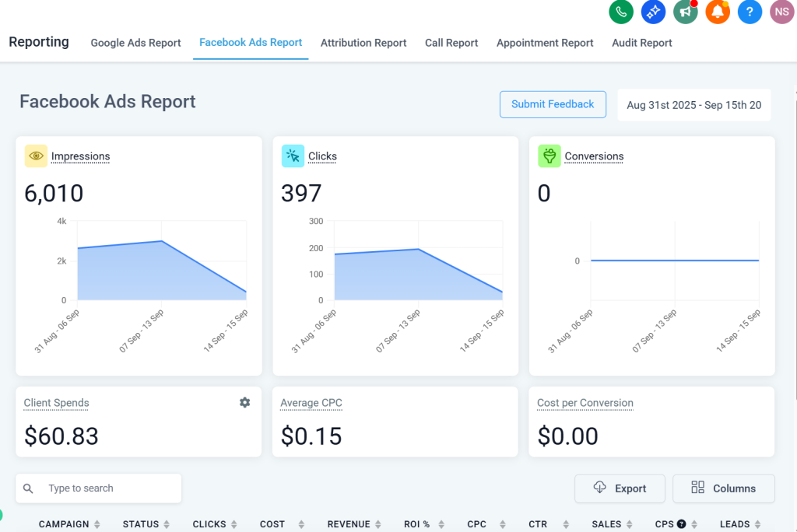
Task: Open the NS user profile avatar
Action: click(781, 12)
